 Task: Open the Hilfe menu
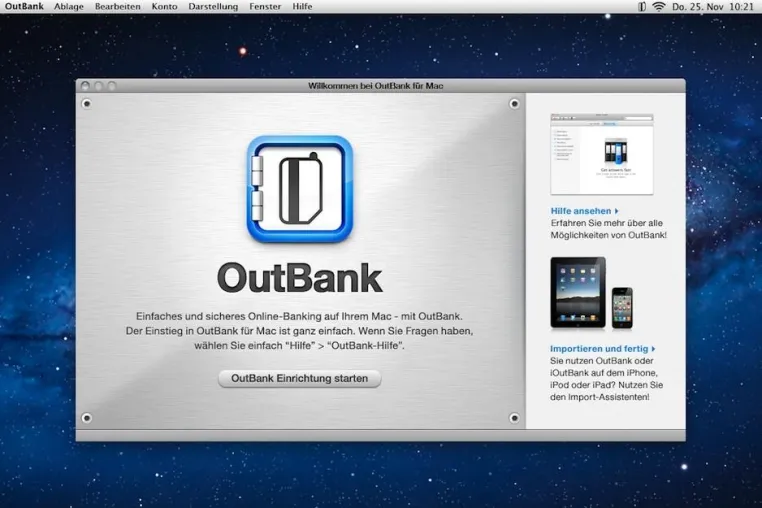[x=302, y=6]
